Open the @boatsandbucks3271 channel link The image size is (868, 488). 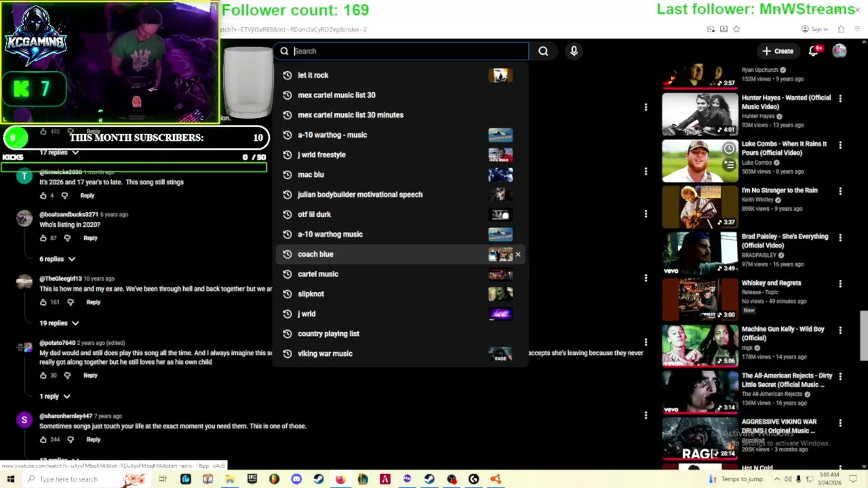coord(68,215)
